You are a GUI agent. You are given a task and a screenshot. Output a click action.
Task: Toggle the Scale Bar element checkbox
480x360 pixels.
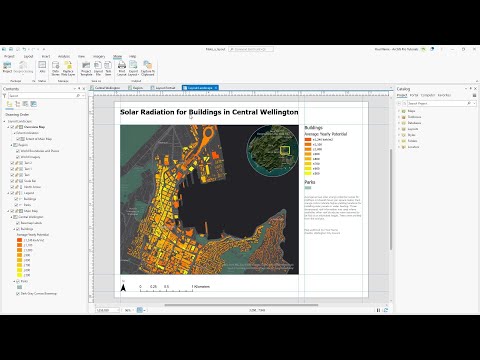tap(12, 181)
